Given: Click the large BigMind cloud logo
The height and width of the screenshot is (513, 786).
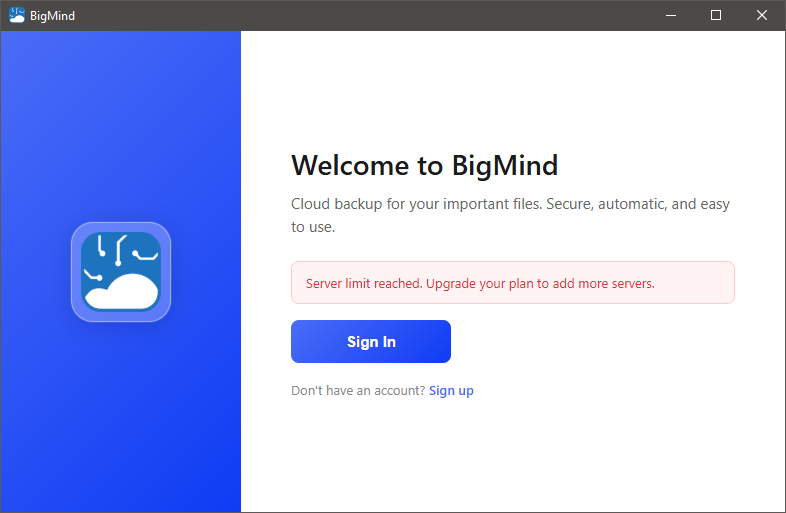Looking at the screenshot, I should (121, 272).
